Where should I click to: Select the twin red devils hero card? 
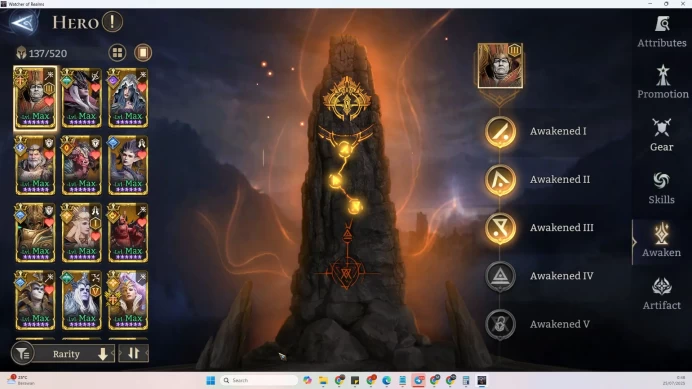(128, 233)
